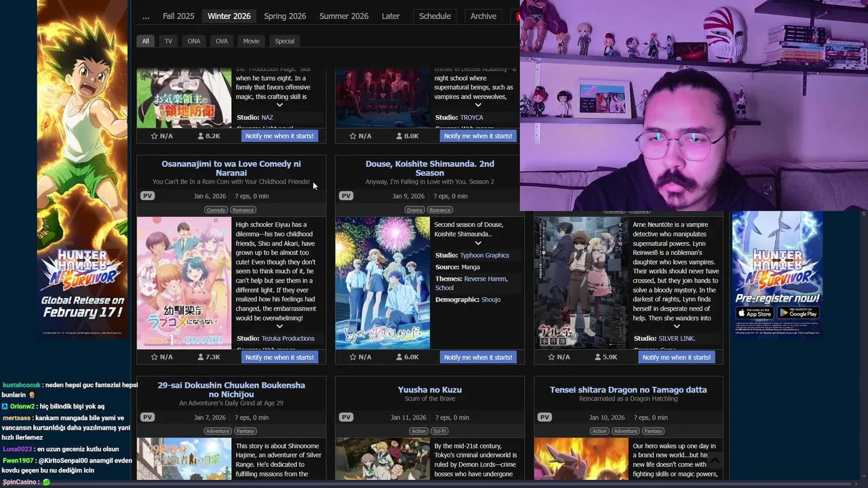
Task: Open the Osananajimi to wa Love Comedy title
Action: [x=231, y=168]
